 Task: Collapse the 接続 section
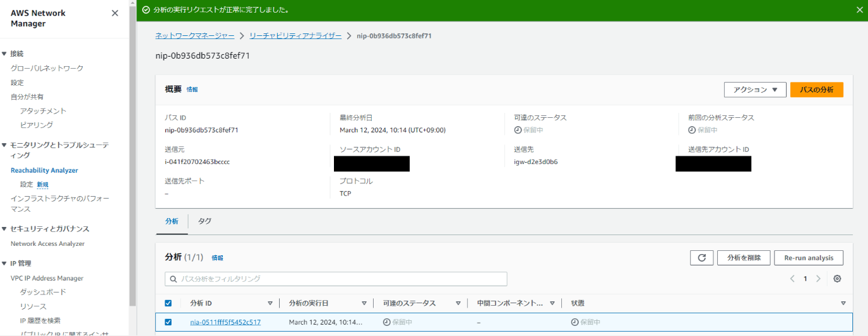point(4,54)
